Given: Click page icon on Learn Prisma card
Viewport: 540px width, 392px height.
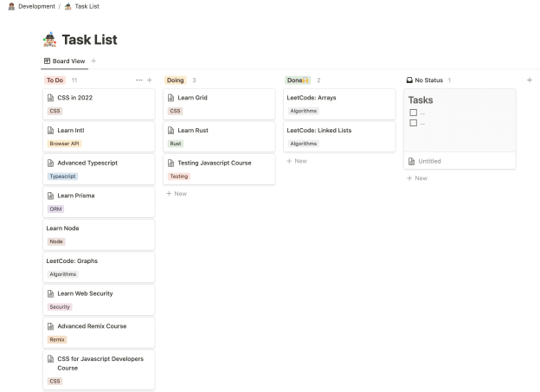Looking at the screenshot, I should tap(50, 196).
